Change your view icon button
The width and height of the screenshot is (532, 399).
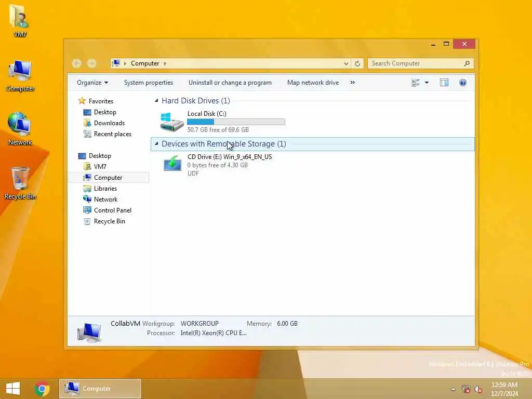[x=416, y=83]
